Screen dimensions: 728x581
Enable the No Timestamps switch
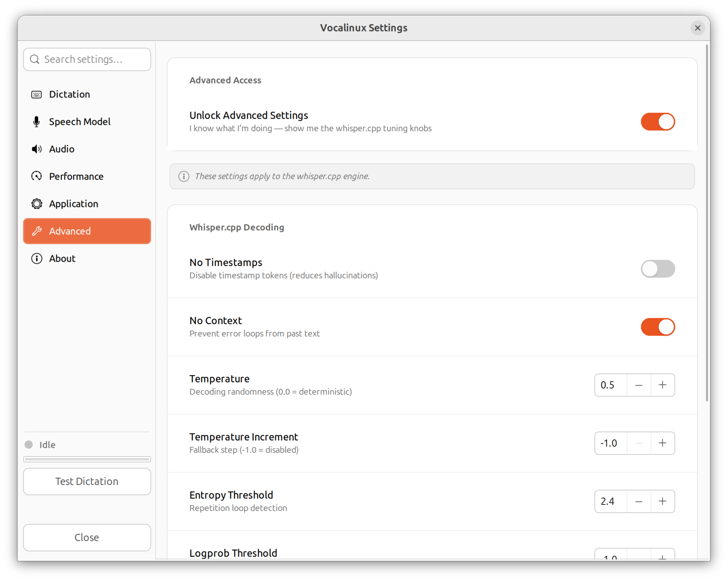tap(658, 269)
